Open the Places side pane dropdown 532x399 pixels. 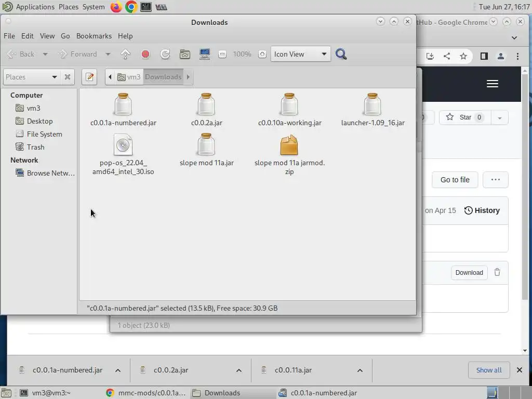[31, 77]
